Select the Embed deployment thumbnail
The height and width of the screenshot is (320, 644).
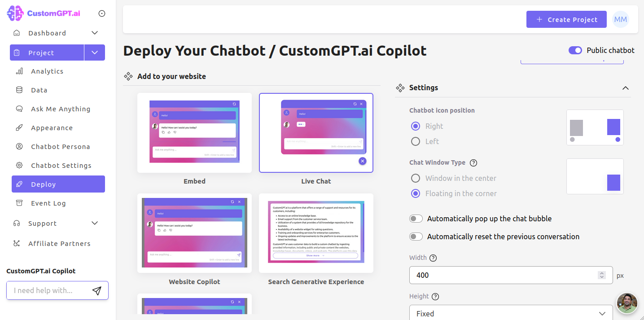click(194, 133)
